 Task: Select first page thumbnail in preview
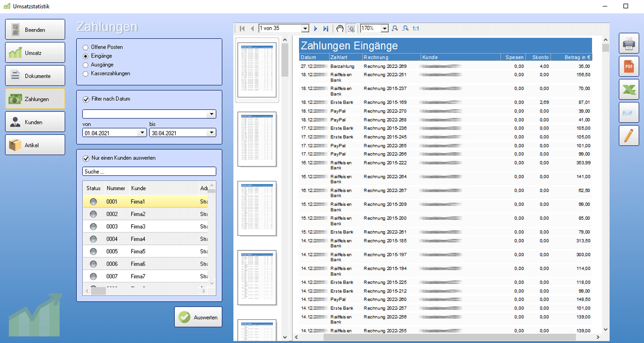coord(257,70)
